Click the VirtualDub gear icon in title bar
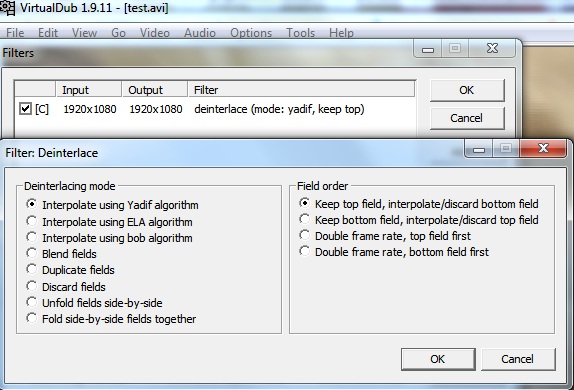574x390 pixels. pyautogui.click(x=7, y=8)
